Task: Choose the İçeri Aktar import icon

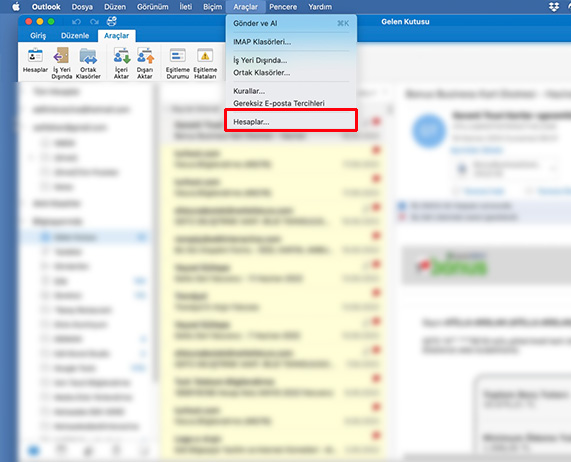Action: [x=121, y=63]
